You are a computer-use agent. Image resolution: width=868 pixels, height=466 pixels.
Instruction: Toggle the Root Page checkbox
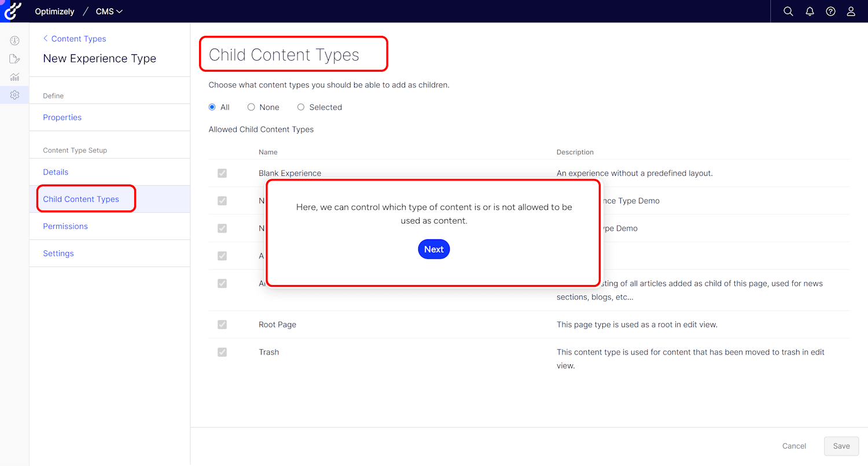point(222,324)
